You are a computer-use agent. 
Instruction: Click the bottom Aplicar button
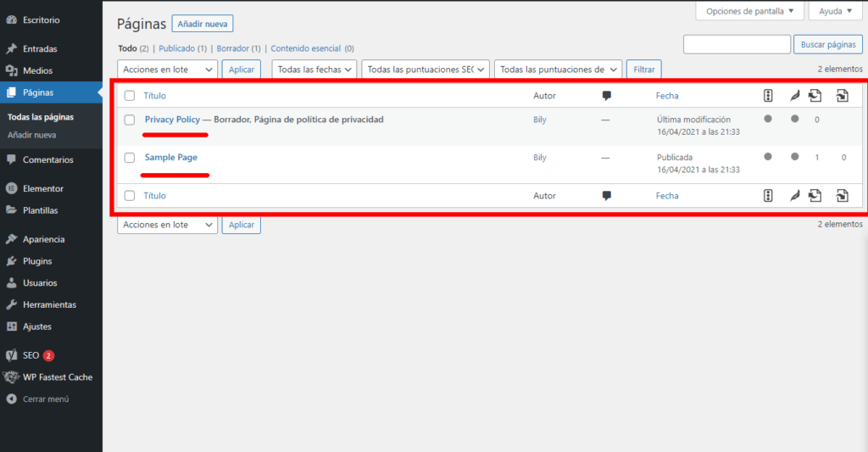coord(242,225)
